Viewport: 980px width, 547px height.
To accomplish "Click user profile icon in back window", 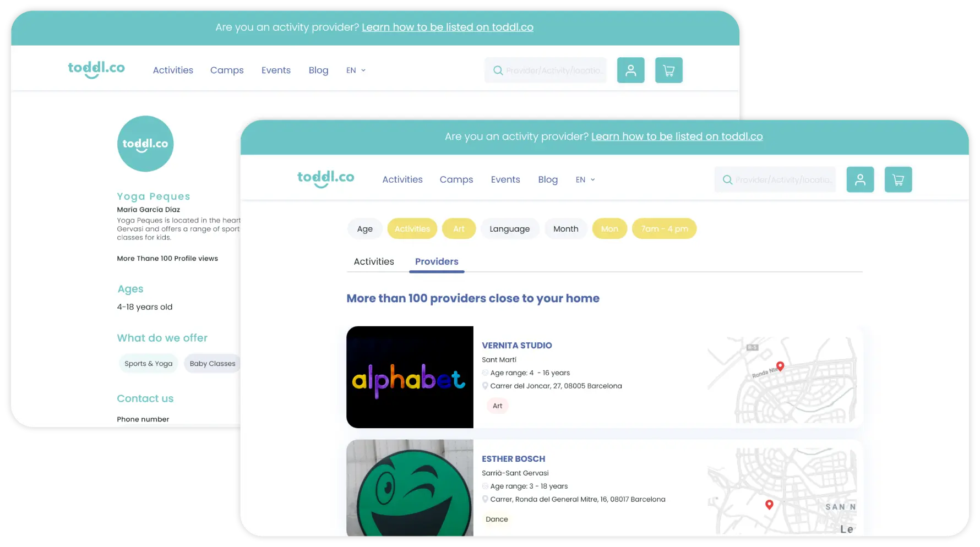I will (x=630, y=70).
